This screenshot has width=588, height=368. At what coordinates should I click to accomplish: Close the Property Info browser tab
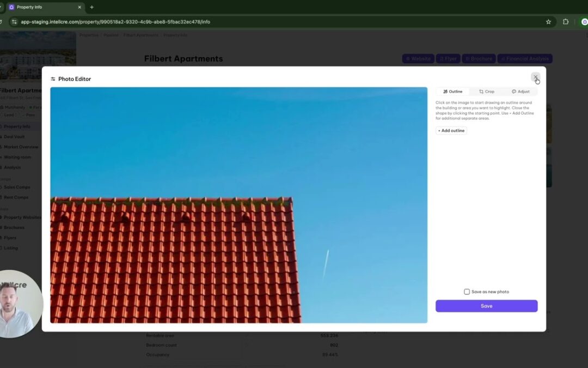[x=79, y=7]
